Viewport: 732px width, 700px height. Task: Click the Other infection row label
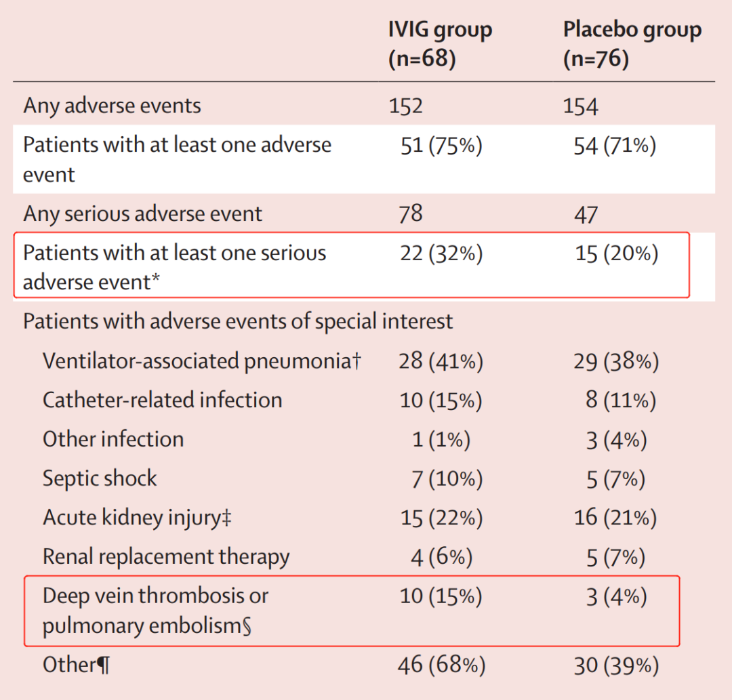(x=113, y=439)
